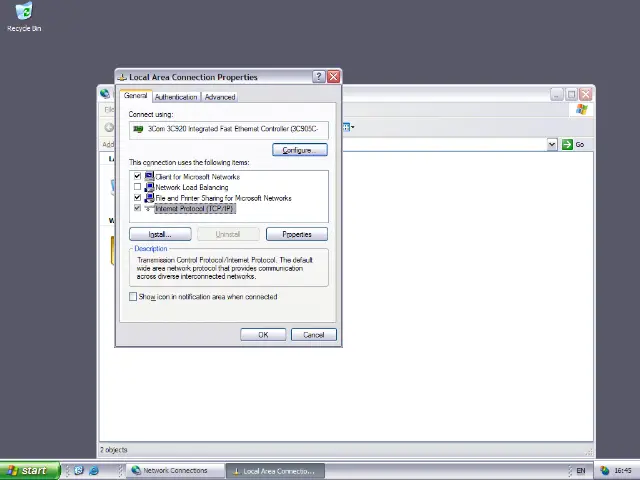The image size is (640, 480).
Task: Click the taskbar clock showing 16:45
Action: pos(623,471)
